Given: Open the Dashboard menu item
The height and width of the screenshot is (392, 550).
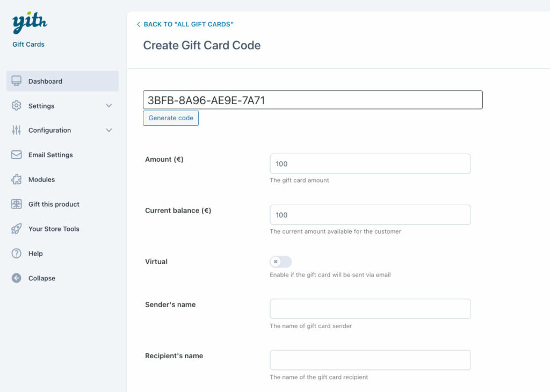Looking at the screenshot, I should 62,81.
